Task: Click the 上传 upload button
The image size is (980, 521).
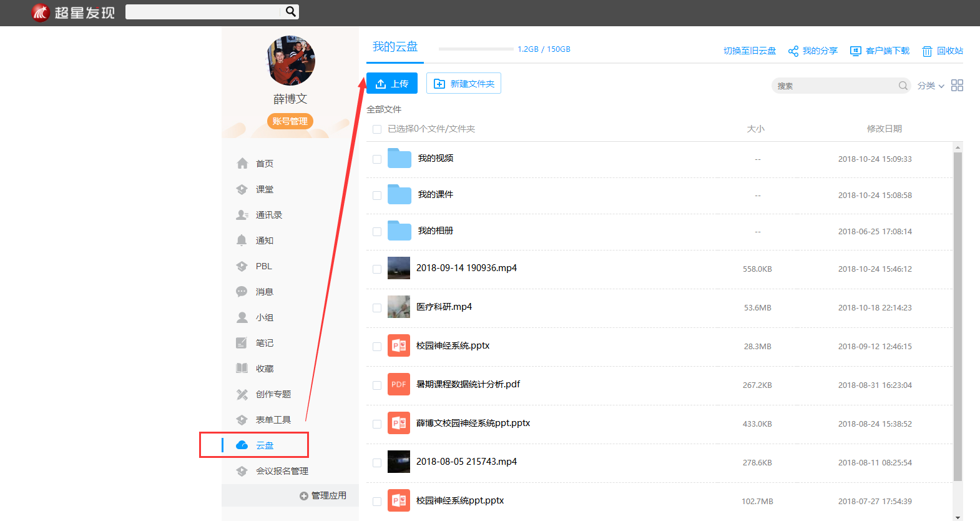Action: coord(392,84)
